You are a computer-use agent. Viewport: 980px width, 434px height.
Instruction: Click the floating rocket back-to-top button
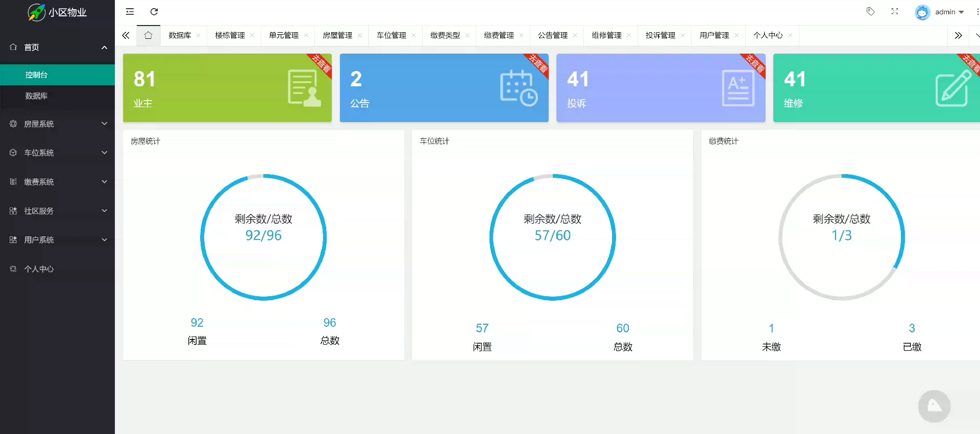[934, 406]
